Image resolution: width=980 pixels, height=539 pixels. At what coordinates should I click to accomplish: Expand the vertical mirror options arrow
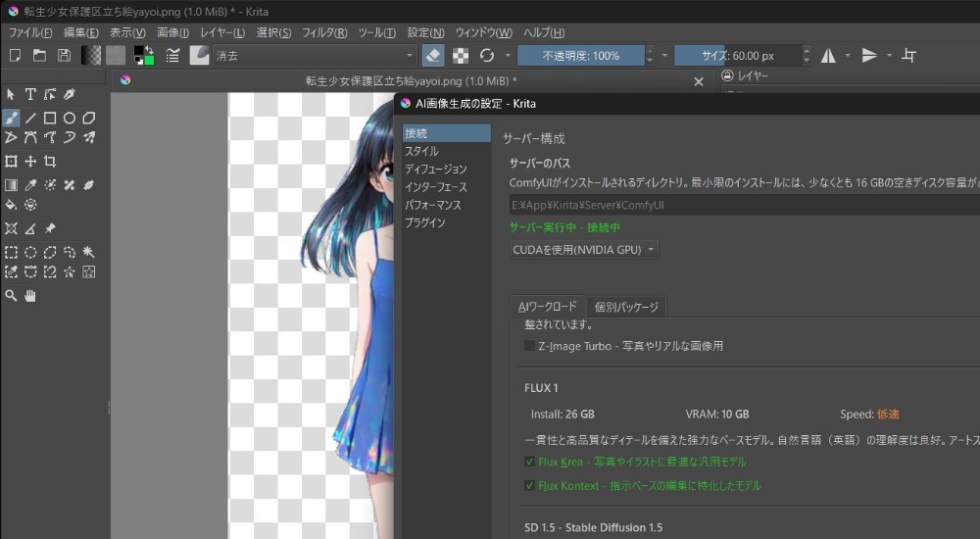coord(889,56)
